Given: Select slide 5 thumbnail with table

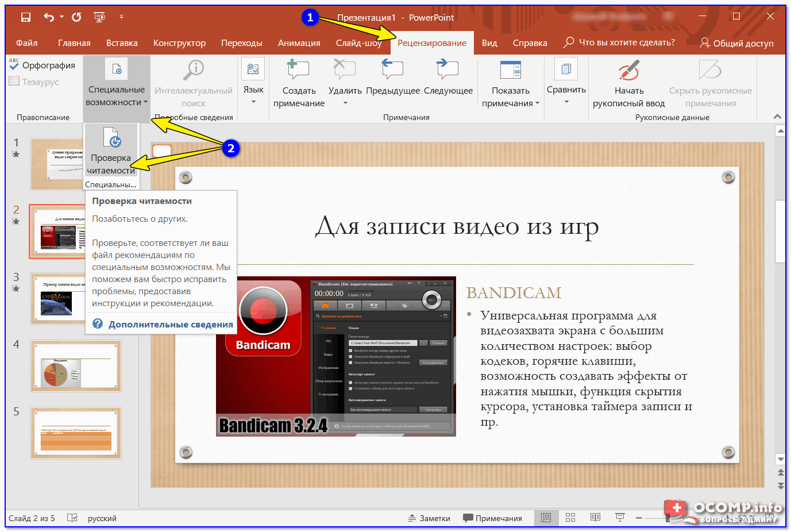Looking at the screenshot, I should [76, 433].
